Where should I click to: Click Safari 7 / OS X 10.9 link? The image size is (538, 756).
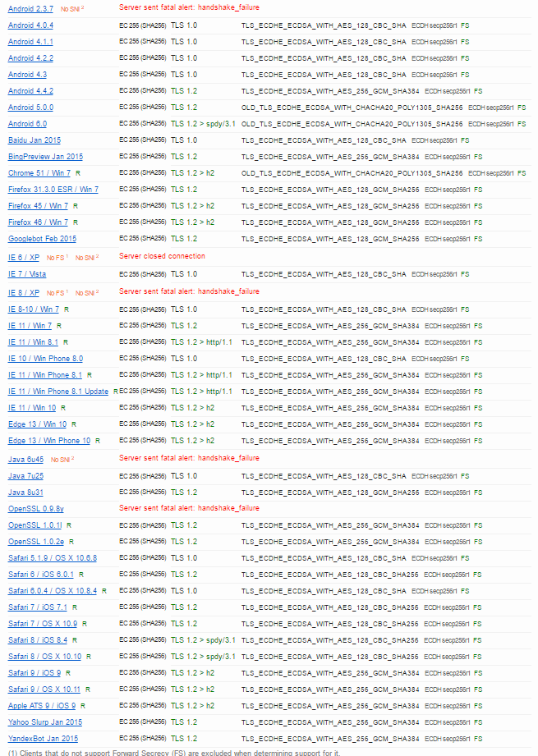point(43,623)
